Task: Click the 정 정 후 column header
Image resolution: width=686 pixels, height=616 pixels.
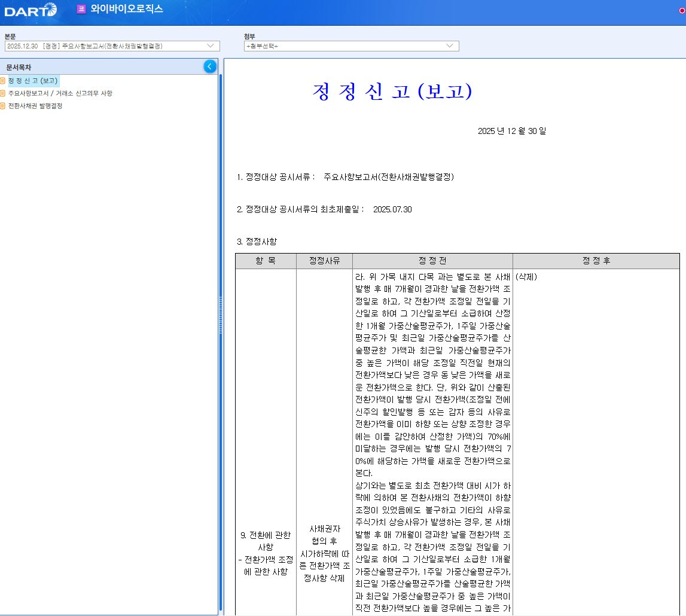Action: pos(596,261)
